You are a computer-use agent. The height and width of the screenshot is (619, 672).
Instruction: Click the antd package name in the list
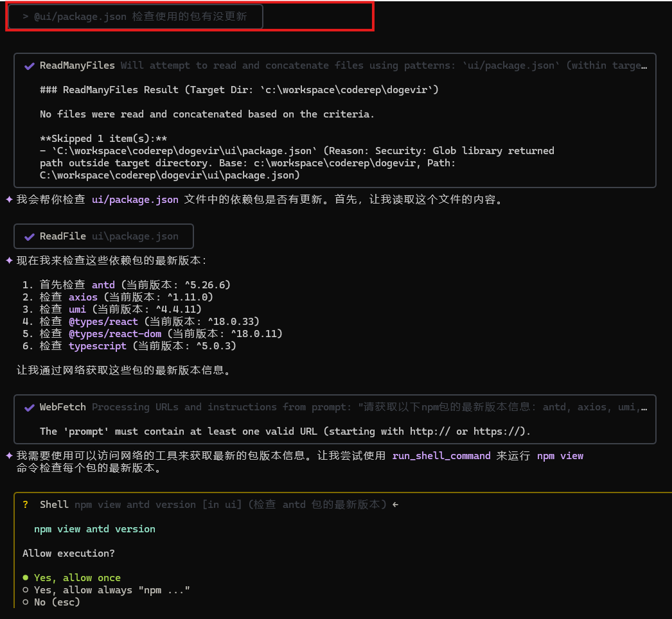(103, 284)
